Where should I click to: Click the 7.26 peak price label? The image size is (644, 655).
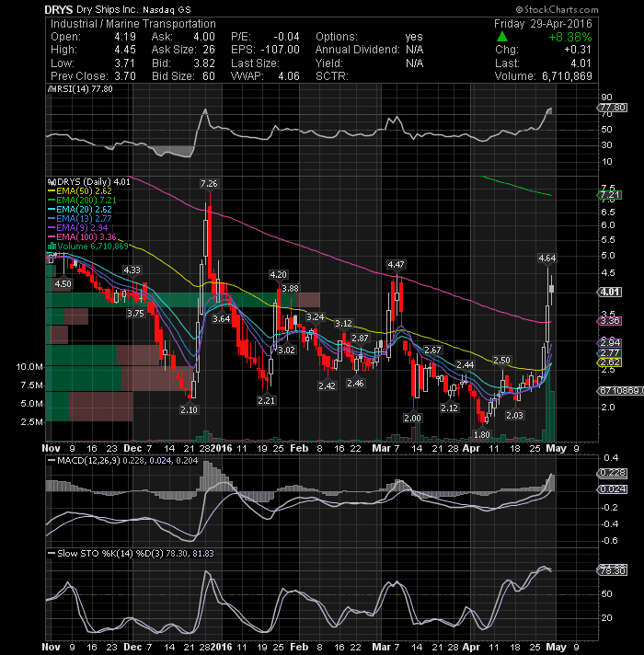pyautogui.click(x=209, y=183)
